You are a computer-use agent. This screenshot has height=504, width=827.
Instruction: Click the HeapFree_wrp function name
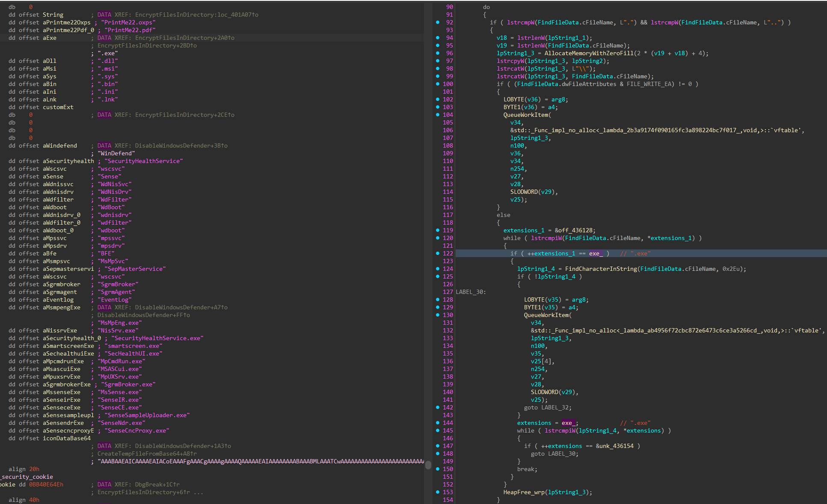click(x=524, y=492)
